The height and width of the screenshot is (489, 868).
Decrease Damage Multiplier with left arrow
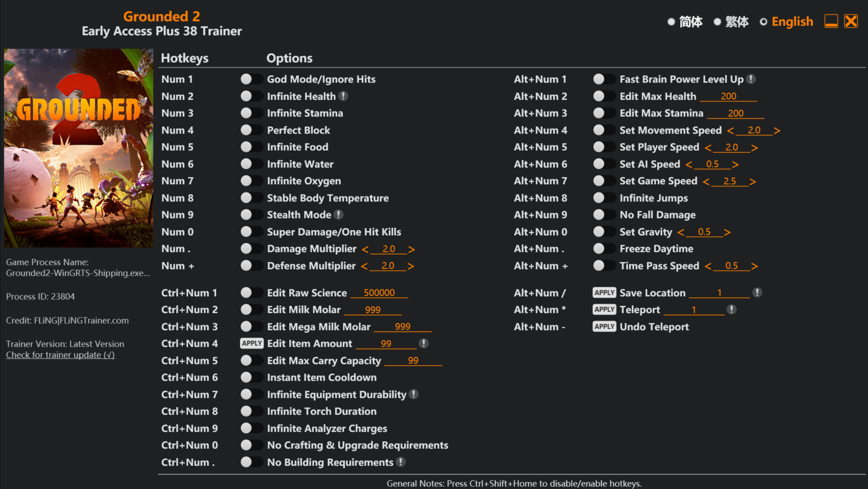click(x=365, y=250)
